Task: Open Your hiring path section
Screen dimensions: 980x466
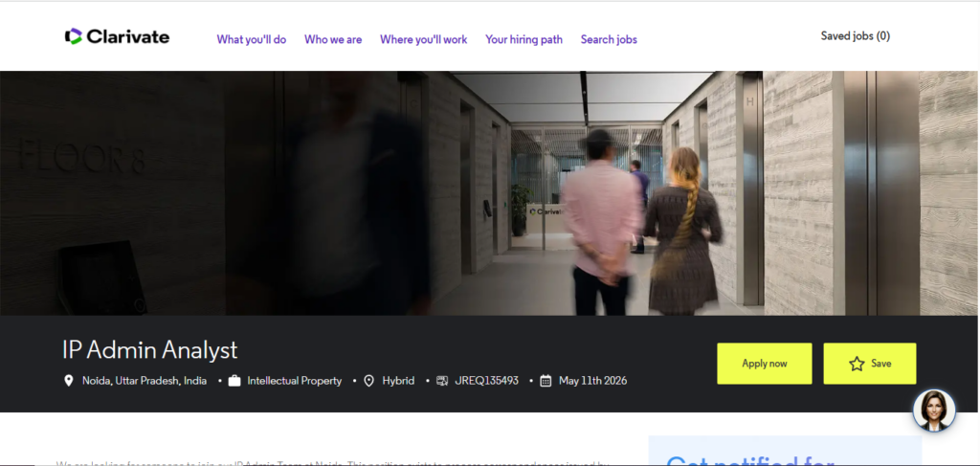Action: click(523, 39)
